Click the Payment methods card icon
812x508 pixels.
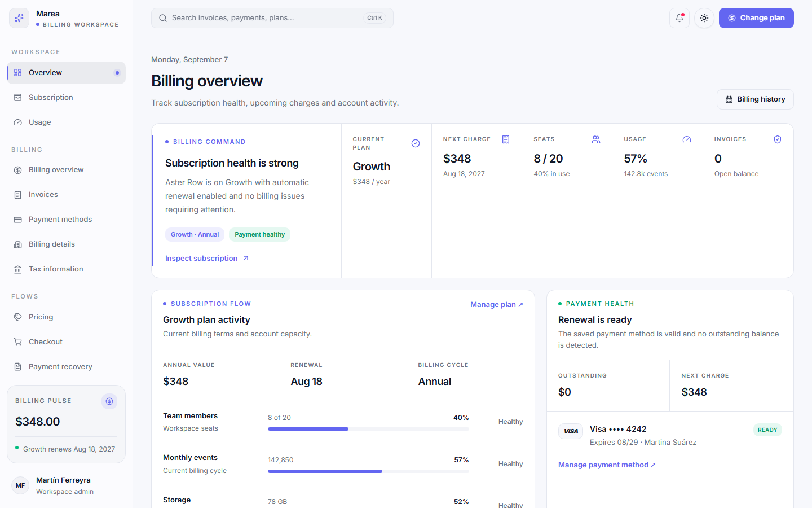click(x=18, y=220)
